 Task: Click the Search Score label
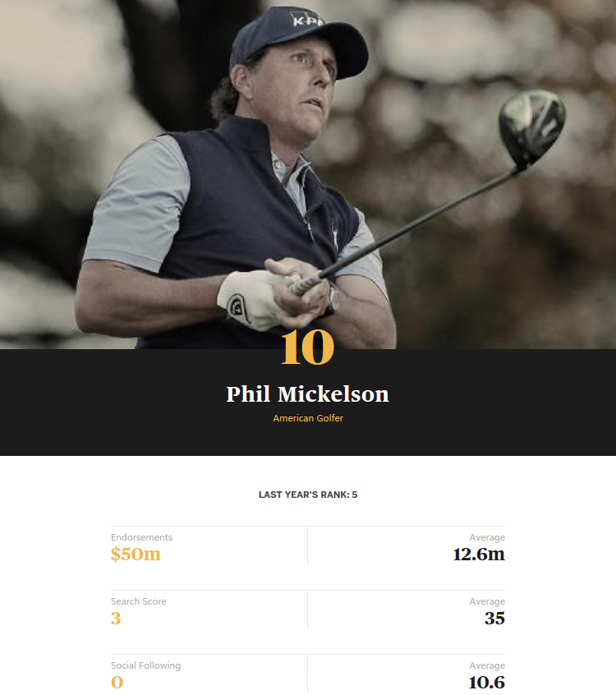[139, 601]
